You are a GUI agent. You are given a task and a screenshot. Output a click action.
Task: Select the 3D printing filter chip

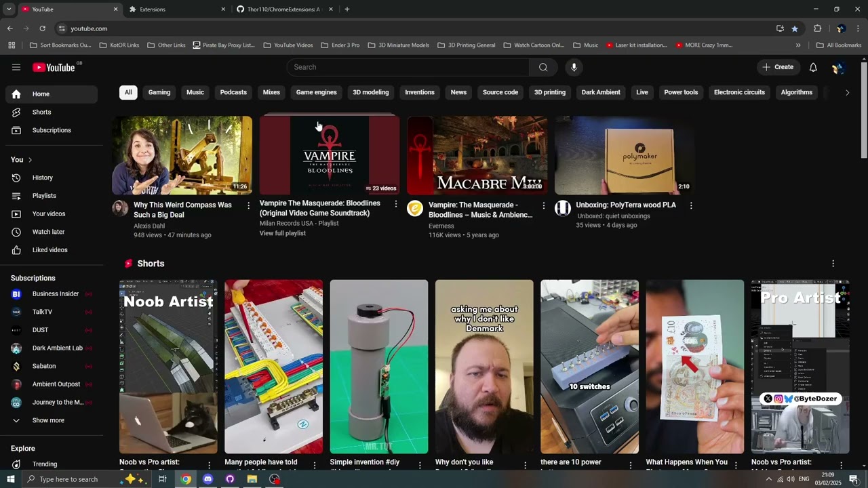[550, 92]
